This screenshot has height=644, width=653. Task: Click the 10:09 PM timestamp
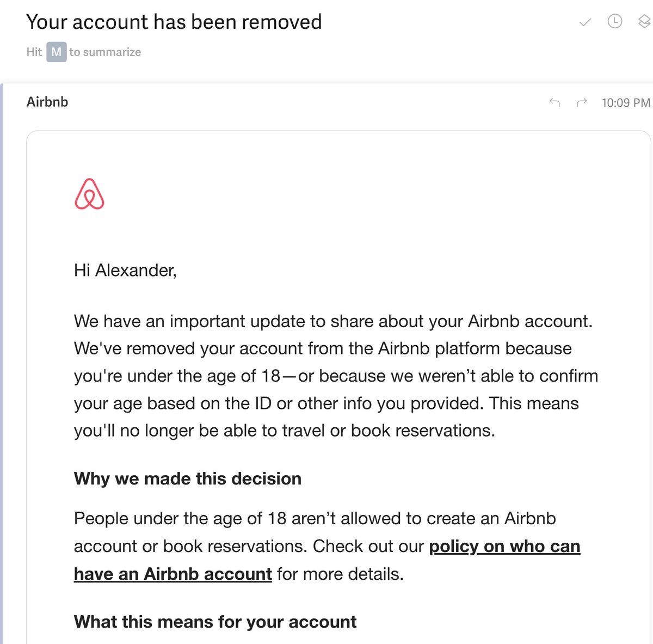[626, 103]
